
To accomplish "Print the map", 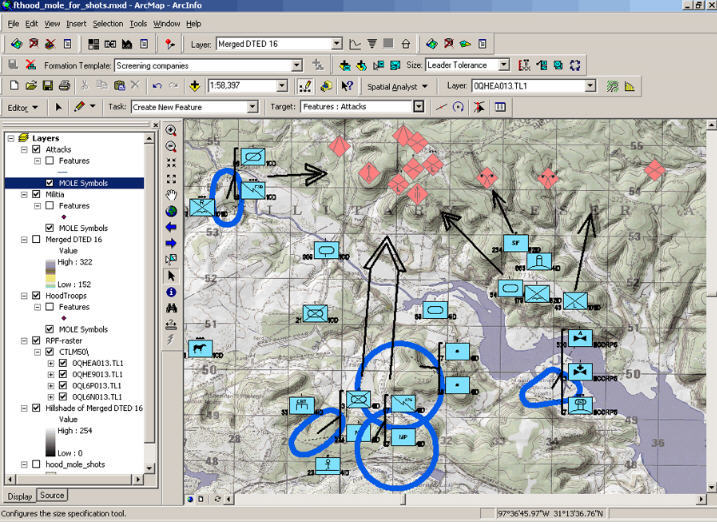I will click(64, 86).
